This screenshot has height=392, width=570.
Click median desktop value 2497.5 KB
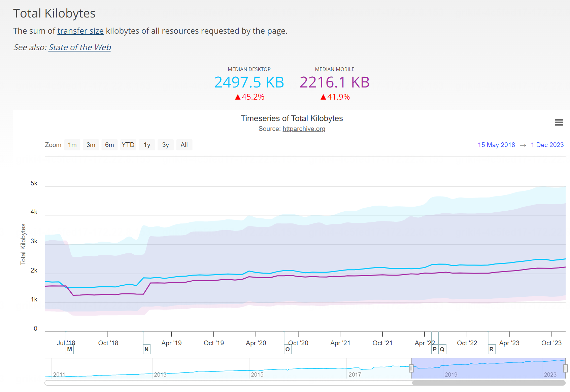point(249,82)
